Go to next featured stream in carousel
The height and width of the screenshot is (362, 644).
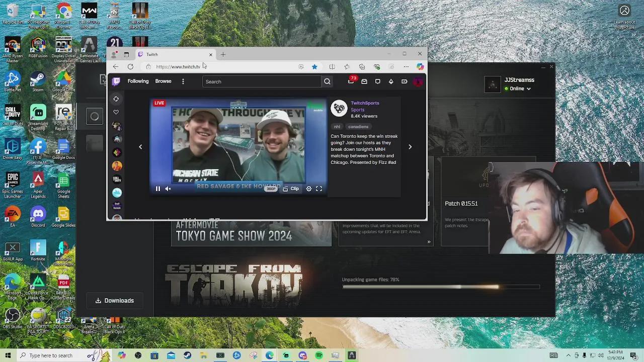[x=410, y=147]
